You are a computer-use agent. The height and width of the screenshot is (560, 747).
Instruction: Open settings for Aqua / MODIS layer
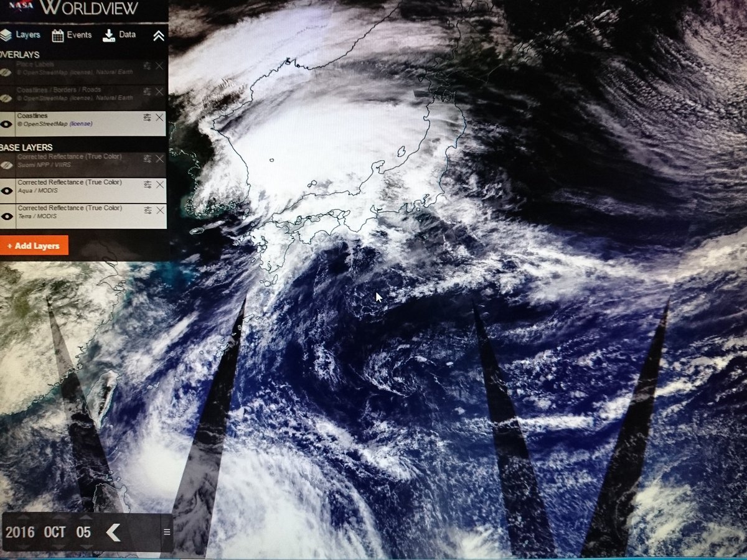148,184
